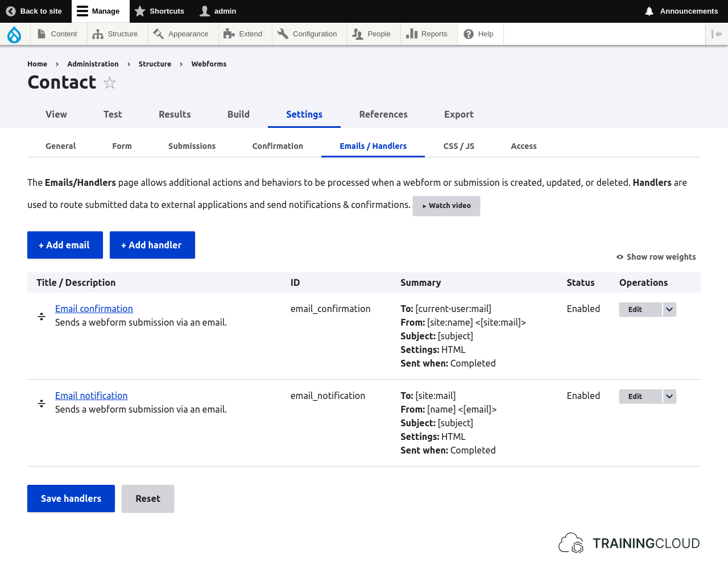Image resolution: width=728 pixels, height=582 pixels.
Task: Click 'To: [current-user:mail]' summary text
Action: 446,309
